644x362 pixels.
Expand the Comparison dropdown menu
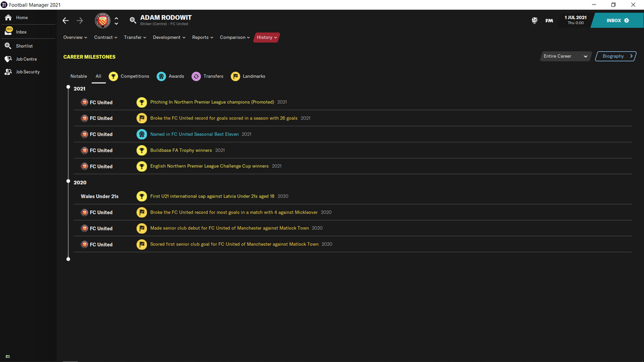235,37
